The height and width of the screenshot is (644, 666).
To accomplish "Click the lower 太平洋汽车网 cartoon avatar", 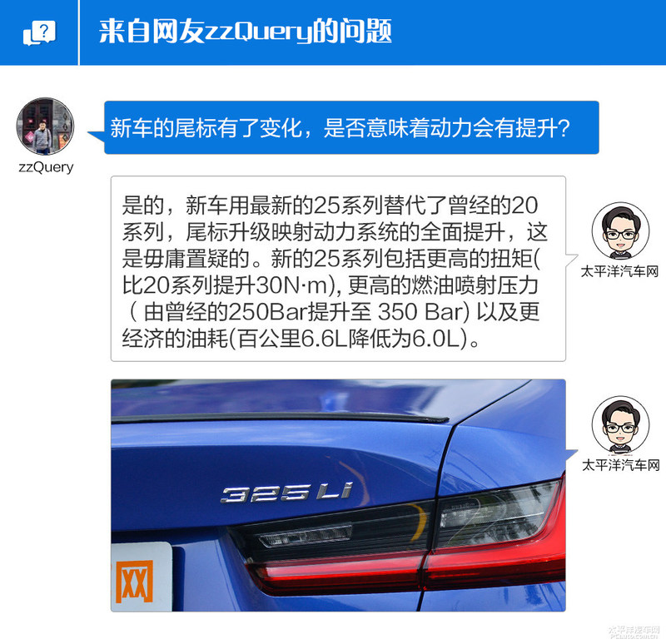I will pos(620,424).
